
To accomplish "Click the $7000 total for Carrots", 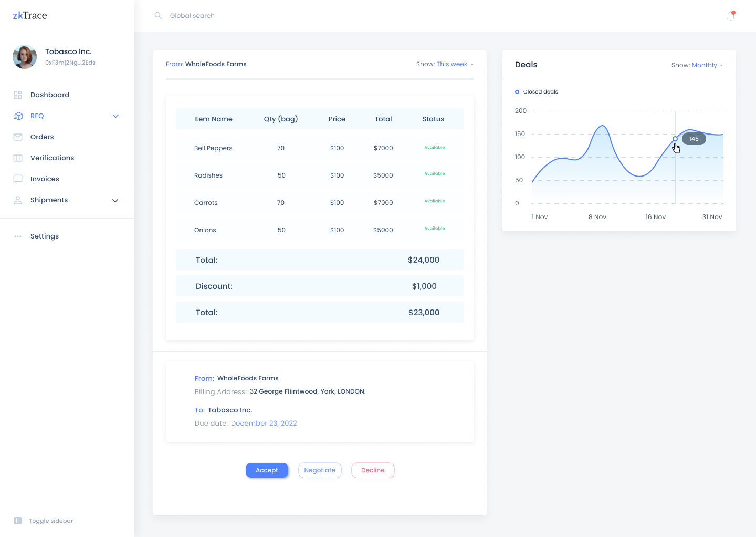I will 383,203.
